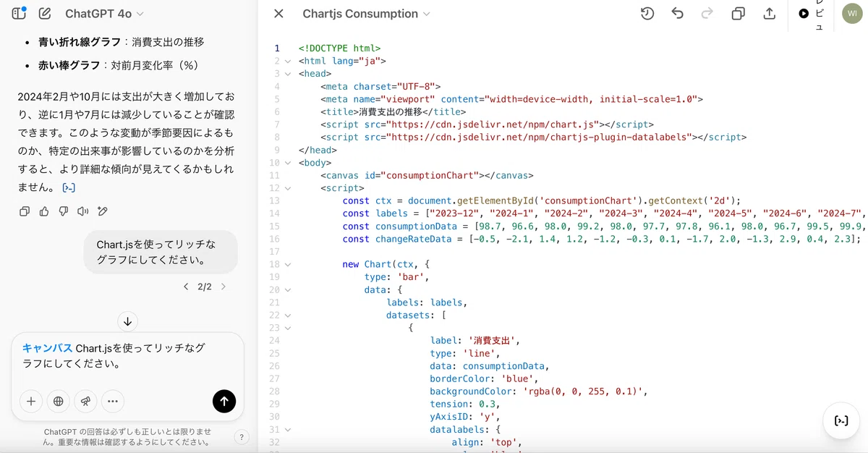
Task: Click the 2/2 version counter
Action: [205, 287]
